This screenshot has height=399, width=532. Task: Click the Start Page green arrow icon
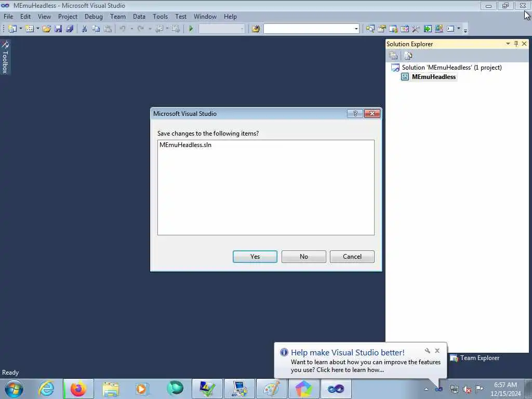click(428, 29)
